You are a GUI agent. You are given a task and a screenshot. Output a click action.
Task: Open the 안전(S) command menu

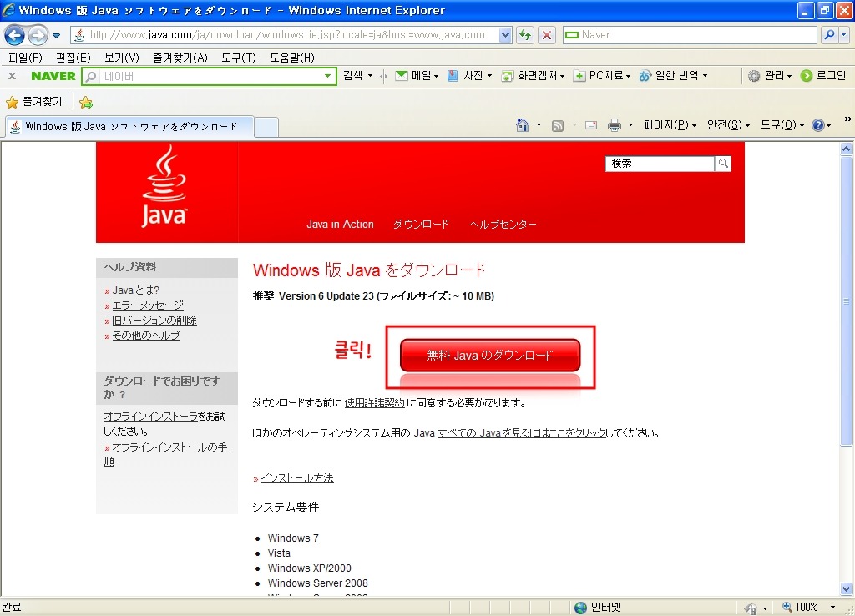click(728, 125)
